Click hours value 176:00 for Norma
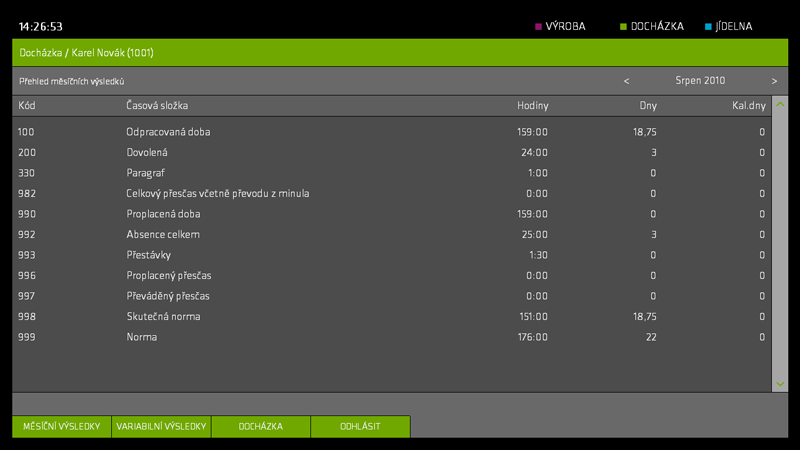 pos(533,337)
